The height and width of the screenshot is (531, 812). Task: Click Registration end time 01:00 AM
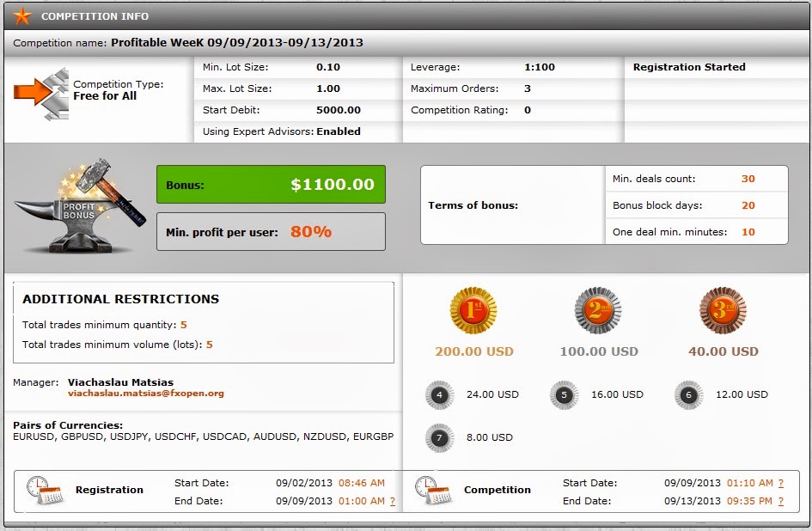tap(362, 502)
